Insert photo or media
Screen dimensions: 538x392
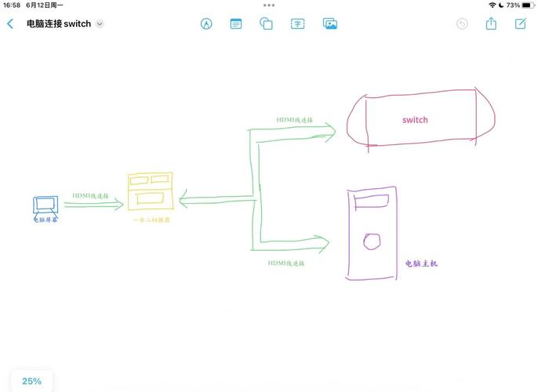330,24
